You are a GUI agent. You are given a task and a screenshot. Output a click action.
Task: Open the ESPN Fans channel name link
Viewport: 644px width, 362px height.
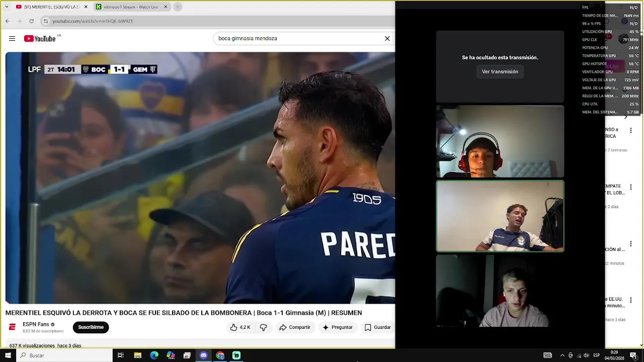pyautogui.click(x=36, y=324)
